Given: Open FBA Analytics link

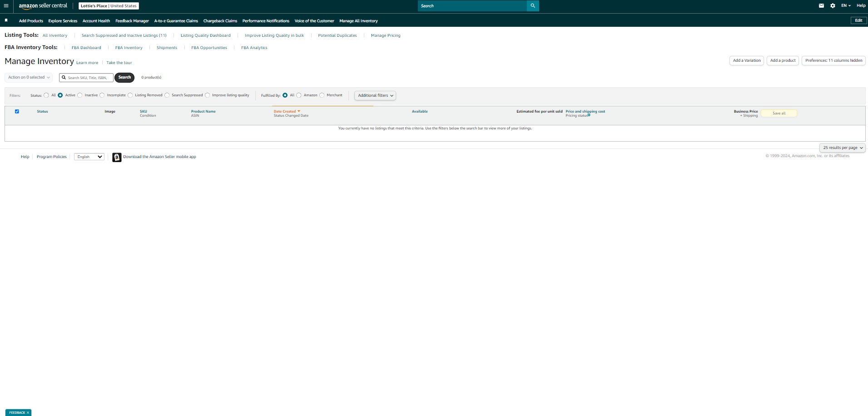Looking at the screenshot, I should click(254, 48).
